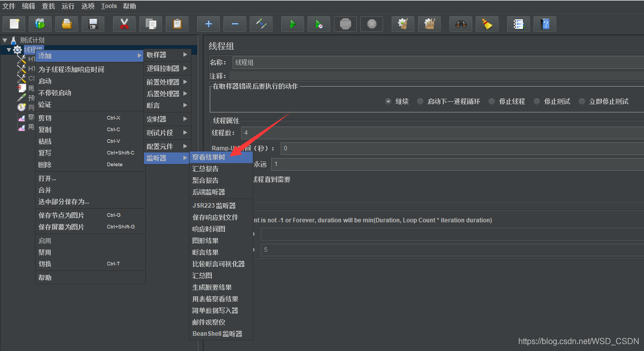
Task: Click the Clear broom toolbar icon
Action: coord(403,24)
